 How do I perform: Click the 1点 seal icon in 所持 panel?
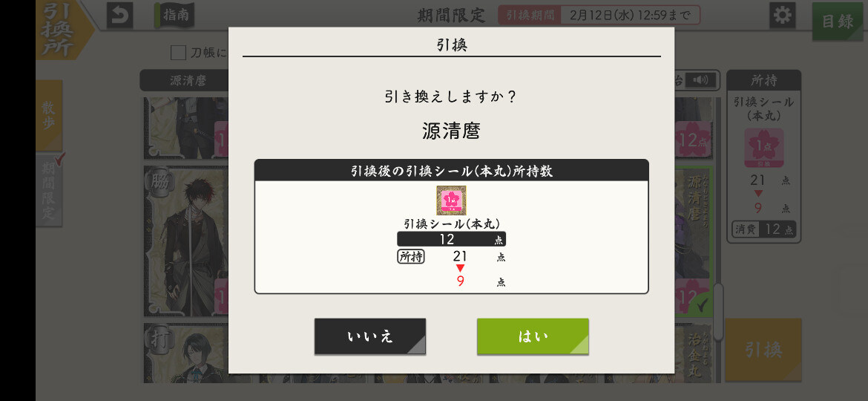[x=764, y=147]
